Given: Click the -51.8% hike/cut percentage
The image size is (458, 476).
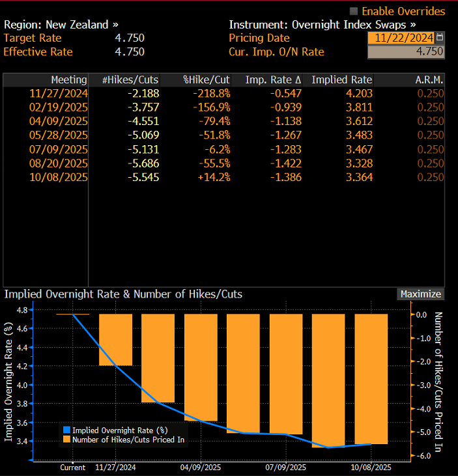Looking at the screenshot, I should [x=215, y=135].
